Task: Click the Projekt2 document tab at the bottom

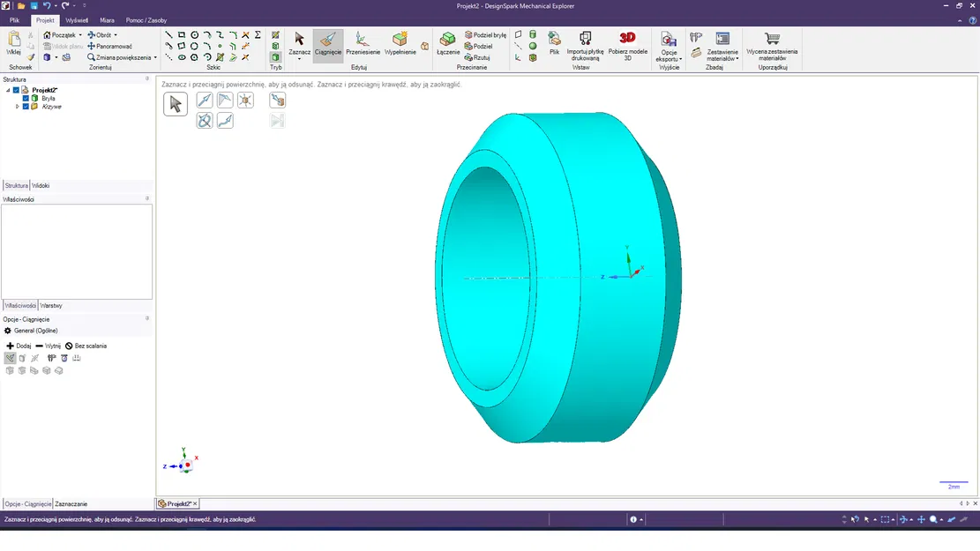Action: click(178, 503)
